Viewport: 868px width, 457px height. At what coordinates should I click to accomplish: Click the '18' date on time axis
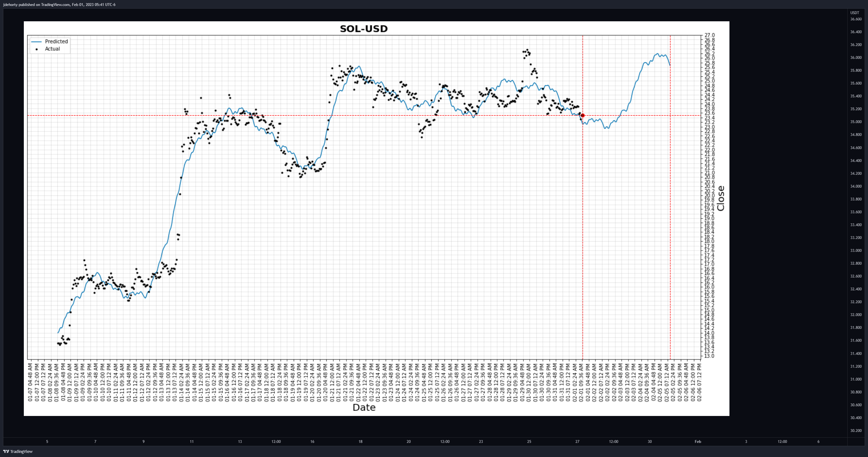[x=360, y=442]
